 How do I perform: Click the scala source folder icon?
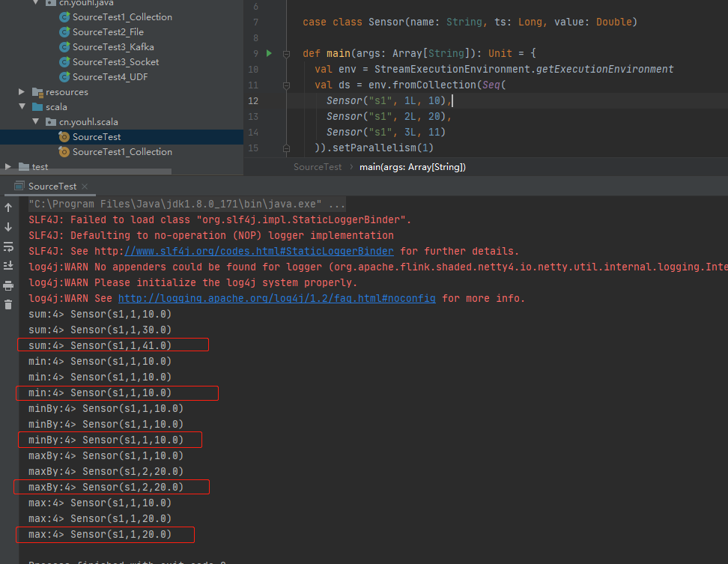click(x=37, y=107)
